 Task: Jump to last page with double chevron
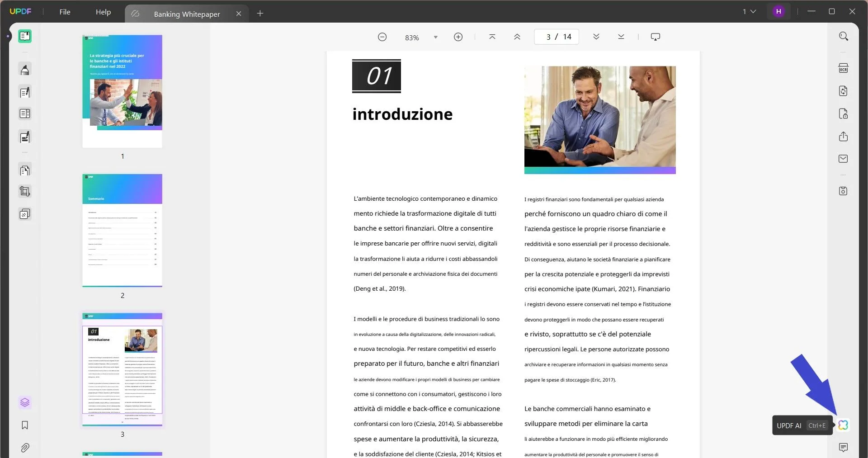pos(621,37)
